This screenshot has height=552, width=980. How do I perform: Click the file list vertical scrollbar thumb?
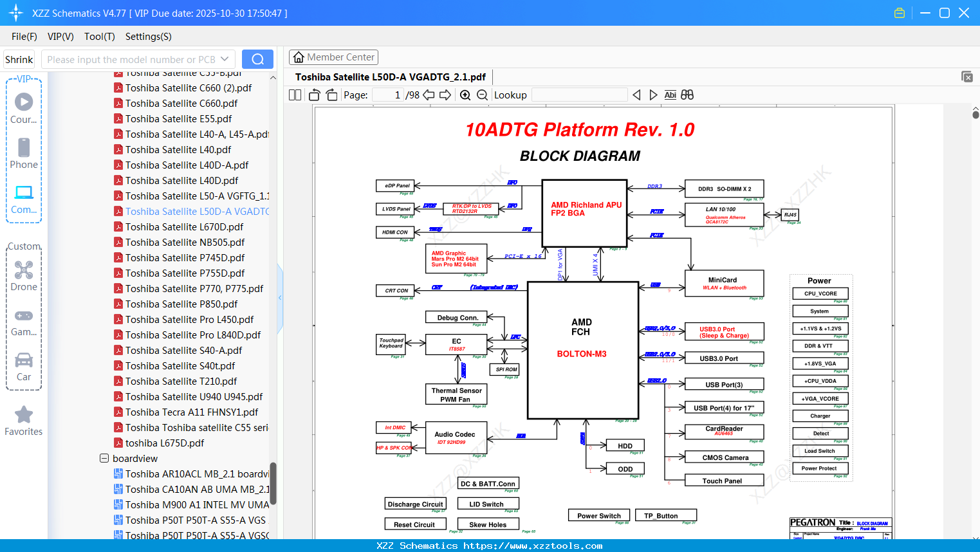tap(273, 483)
